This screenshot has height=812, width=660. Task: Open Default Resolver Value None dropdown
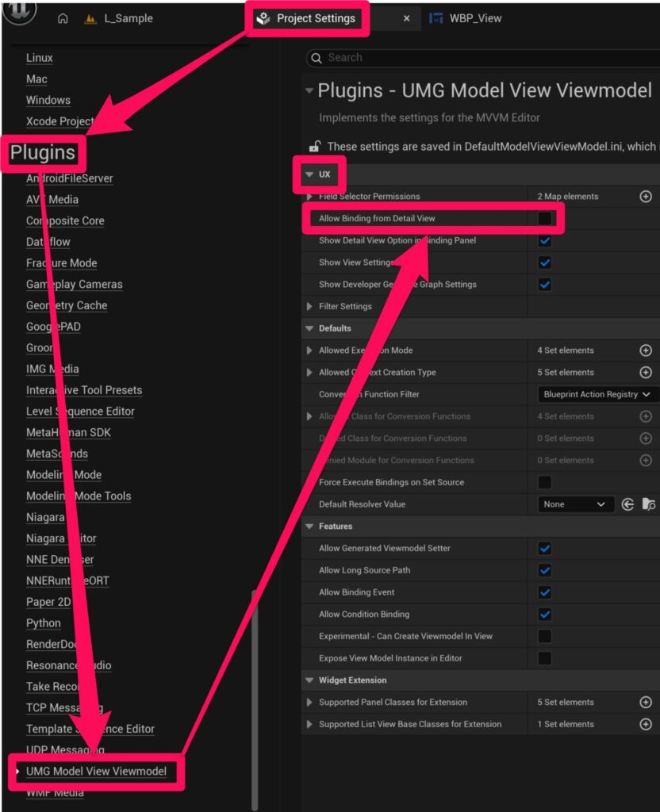point(575,504)
